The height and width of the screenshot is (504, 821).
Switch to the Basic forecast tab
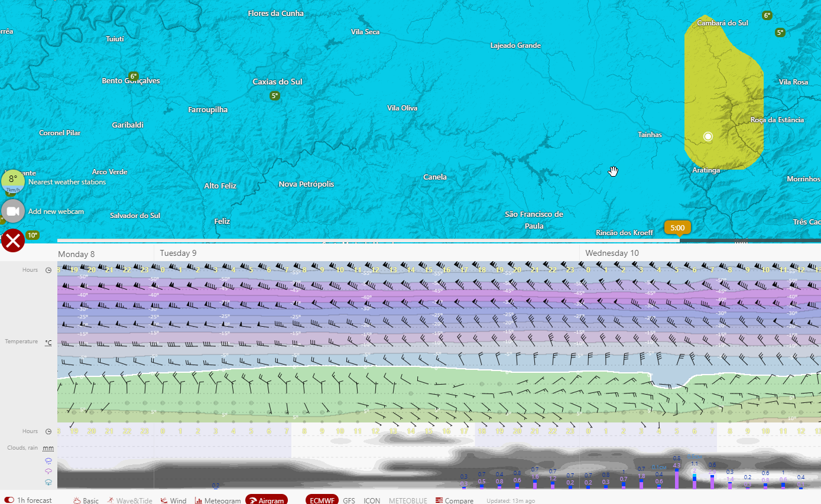point(86,500)
